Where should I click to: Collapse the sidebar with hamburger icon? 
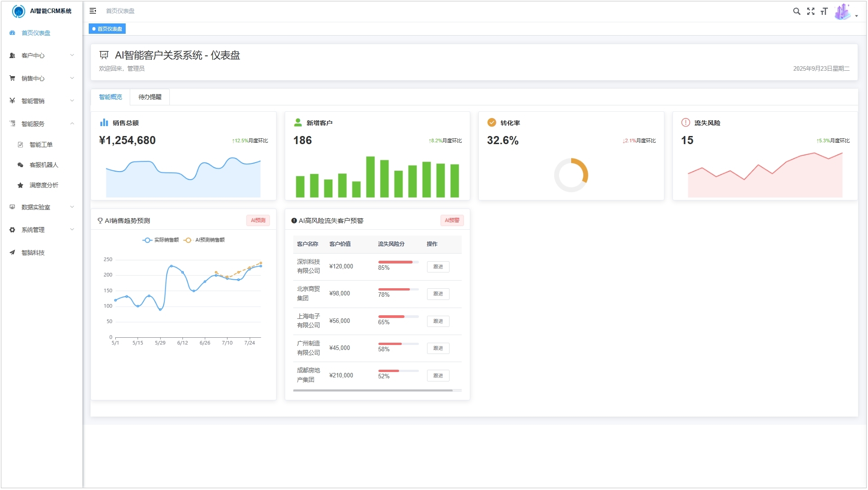pyautogui.click(x=93, y=10)
